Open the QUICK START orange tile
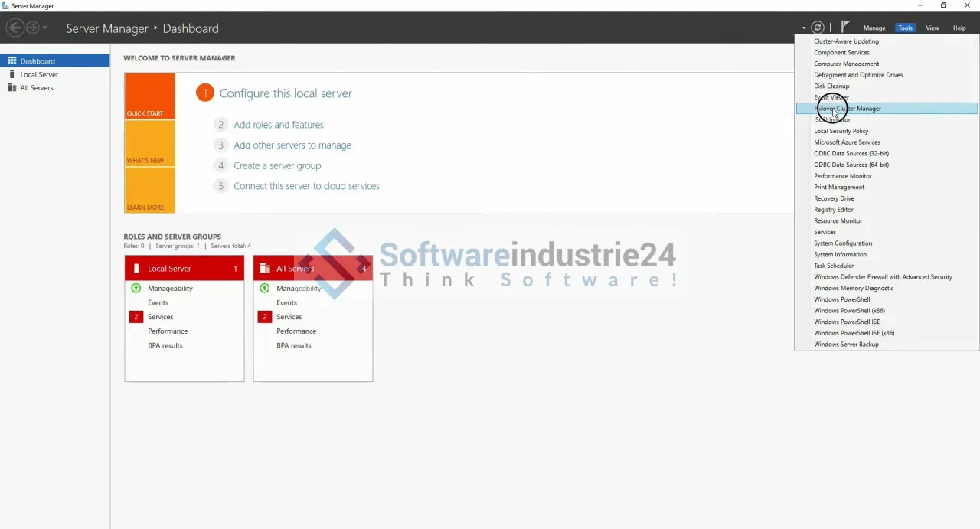Viewport: 980px width, 529px height. (x=150, y=96)
